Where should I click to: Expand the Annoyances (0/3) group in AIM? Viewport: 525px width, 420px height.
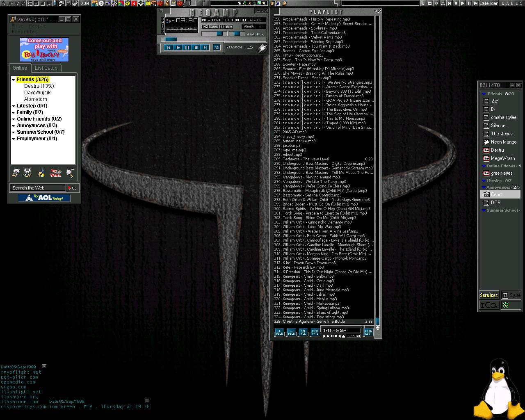tap(14, 126)
